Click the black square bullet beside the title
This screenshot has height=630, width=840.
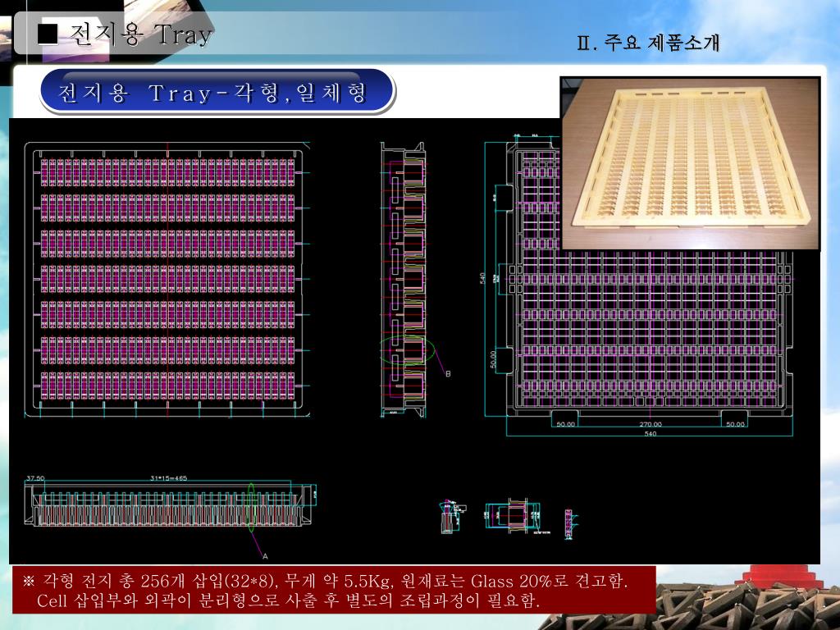click(x=48, y=34)
